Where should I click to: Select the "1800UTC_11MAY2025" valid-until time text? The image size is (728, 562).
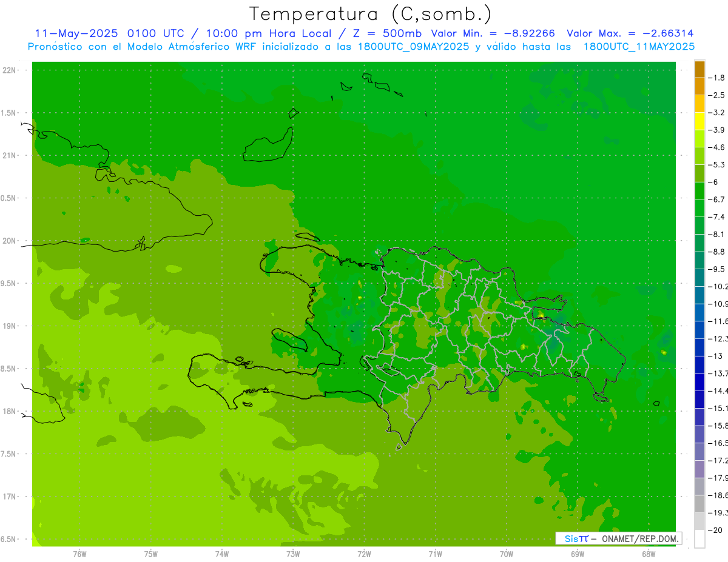pyautogui.click(x=639, y=46)
